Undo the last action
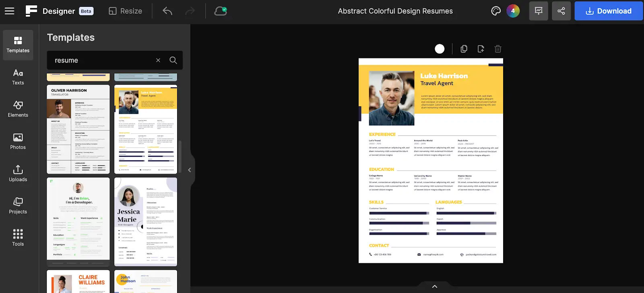The height and width of the screenshot is (293, 644). (x=167, y=11)
